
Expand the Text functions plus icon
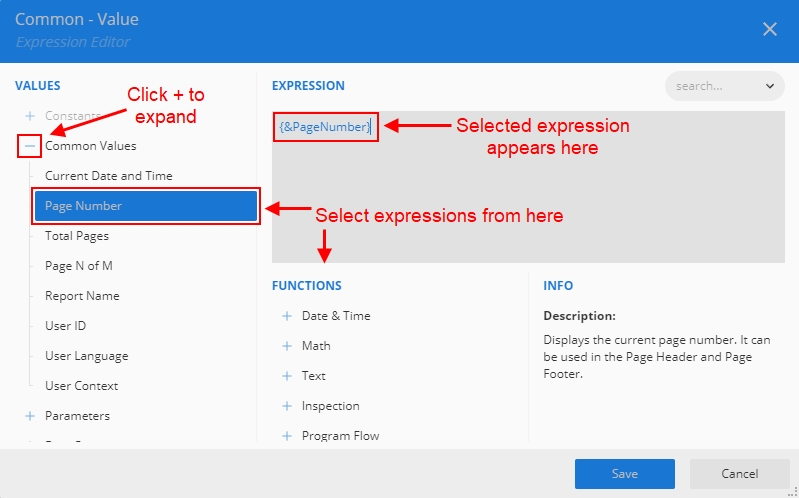287,376
